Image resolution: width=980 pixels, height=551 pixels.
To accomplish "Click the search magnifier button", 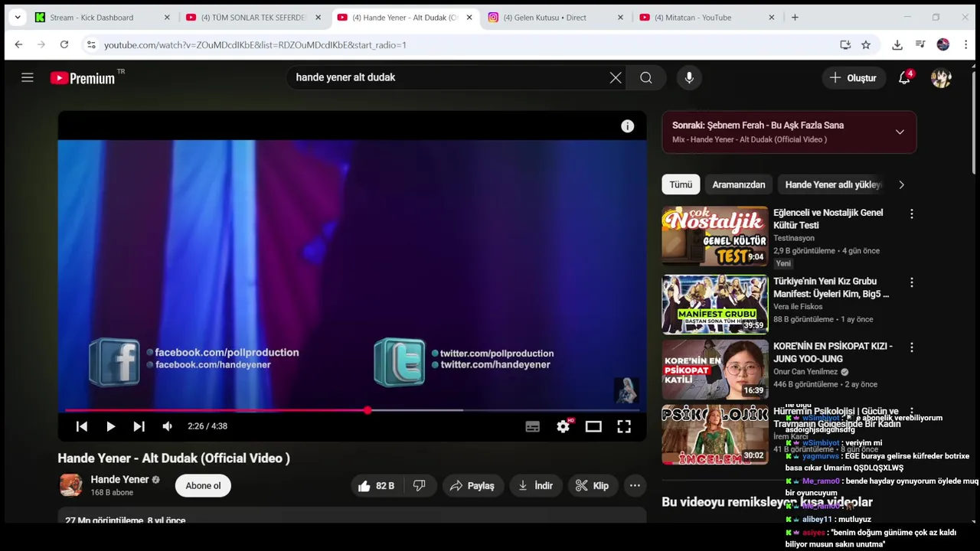I will 646,77.
